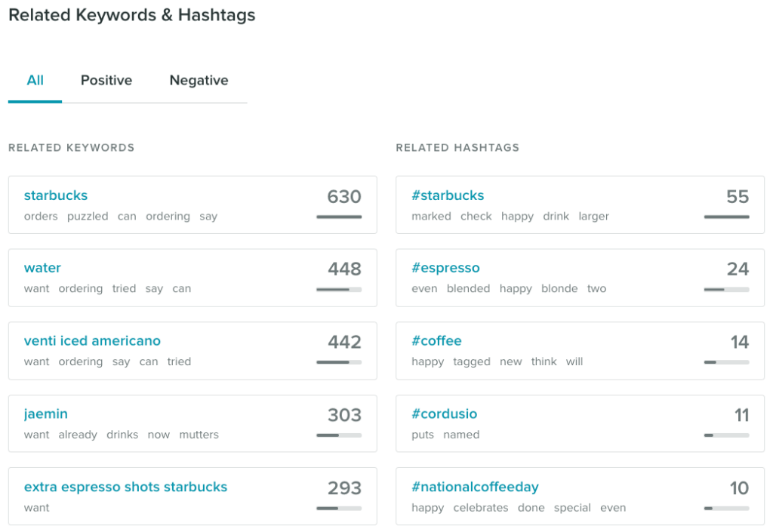
Task: Select the #coffee hashtag link
Action: [x=436, y=341]
